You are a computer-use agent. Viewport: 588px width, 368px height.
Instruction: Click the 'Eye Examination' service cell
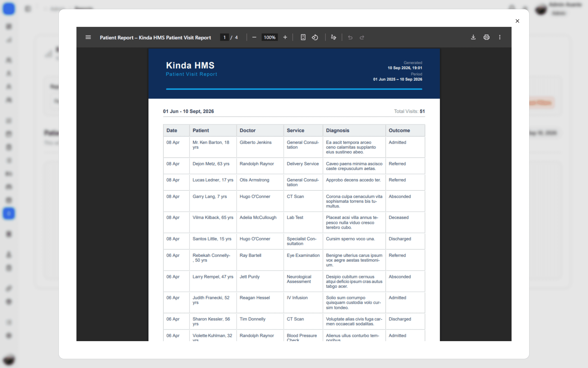(x=303, y=260)
